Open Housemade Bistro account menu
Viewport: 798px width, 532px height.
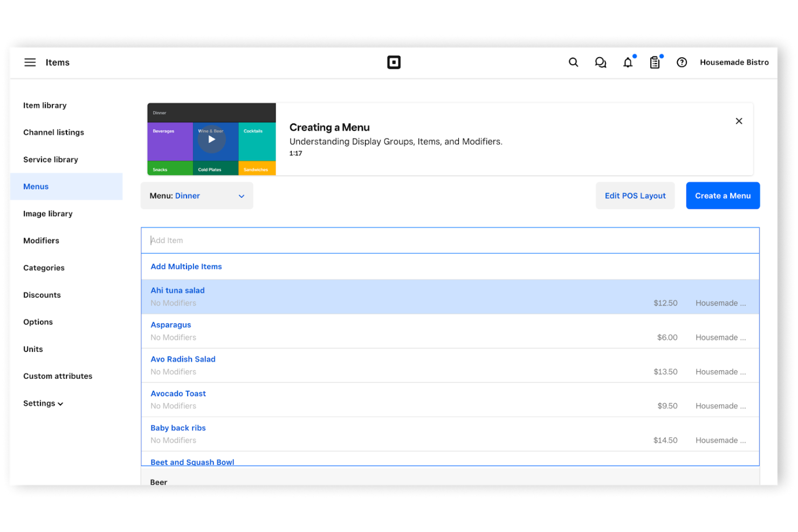(x=734, y=63)
